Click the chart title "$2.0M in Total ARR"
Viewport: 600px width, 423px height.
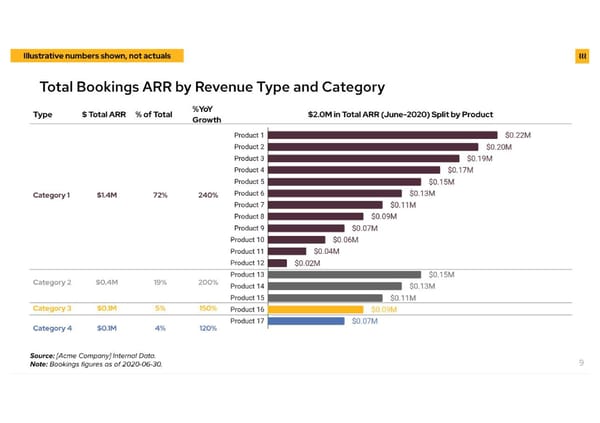click(398, 113)
